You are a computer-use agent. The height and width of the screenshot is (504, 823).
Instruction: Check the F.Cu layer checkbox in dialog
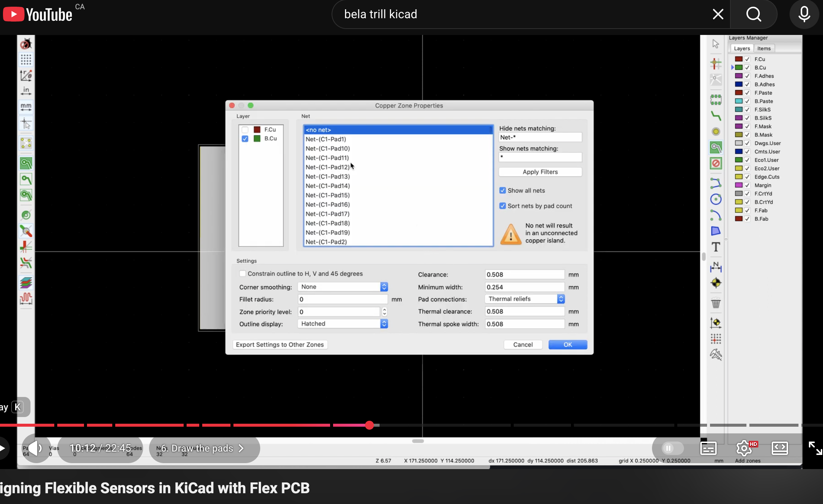pos(245,130)
